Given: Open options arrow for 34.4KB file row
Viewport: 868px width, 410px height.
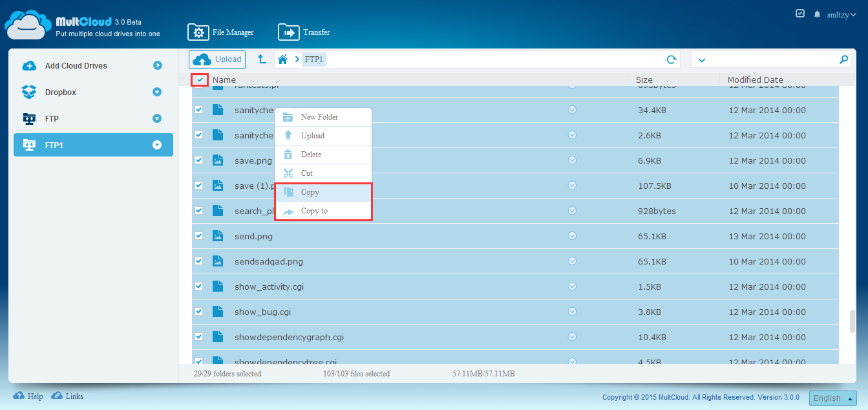Looking at the screenshot, I should pyautogui.click(x=572, y=110).
